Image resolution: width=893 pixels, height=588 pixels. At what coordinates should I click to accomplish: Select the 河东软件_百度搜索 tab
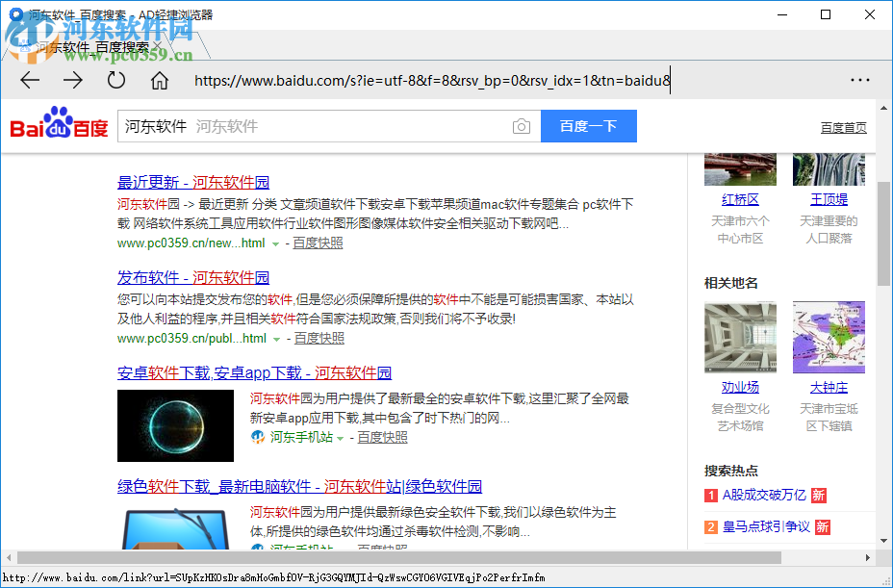point(92,47)
